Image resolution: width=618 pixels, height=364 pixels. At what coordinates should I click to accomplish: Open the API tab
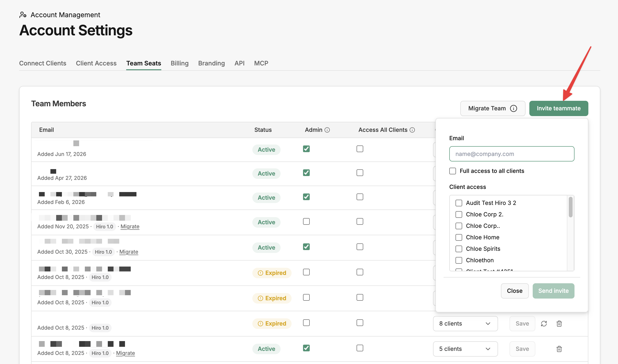(239, 63)
